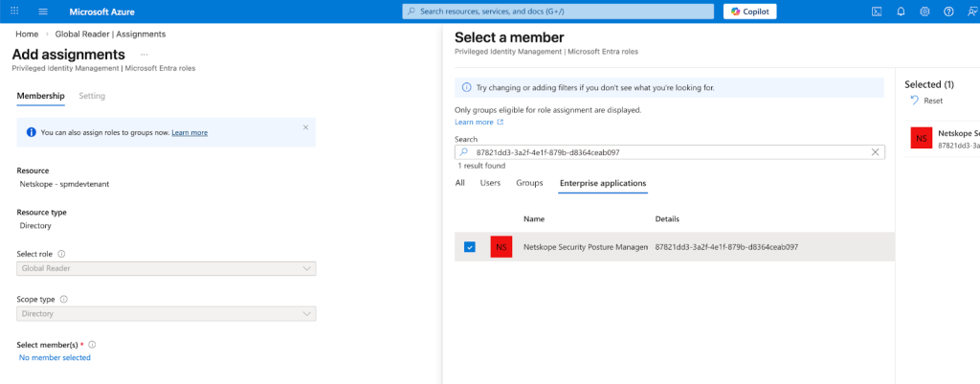Click the Details column header
The image size is (980, 384).
(x=667, y=219)
